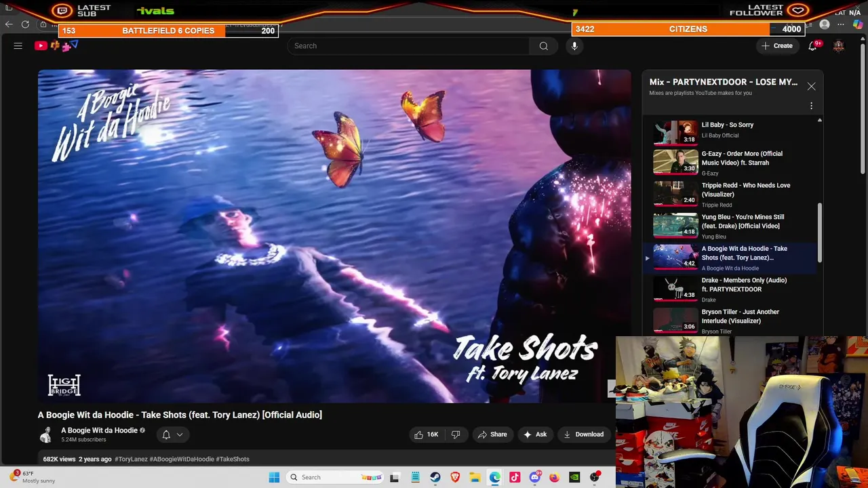Open A Boogie Wit da Hoodie channel name
This screenshot has width=868, height=488.
(99, 430)
